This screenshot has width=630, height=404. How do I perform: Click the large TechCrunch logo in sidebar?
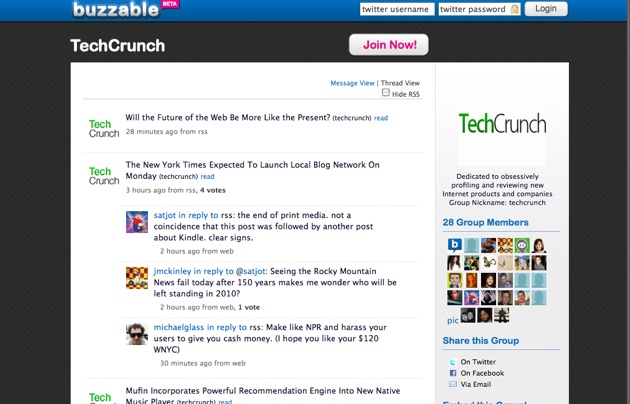click(x=502, y=123)
